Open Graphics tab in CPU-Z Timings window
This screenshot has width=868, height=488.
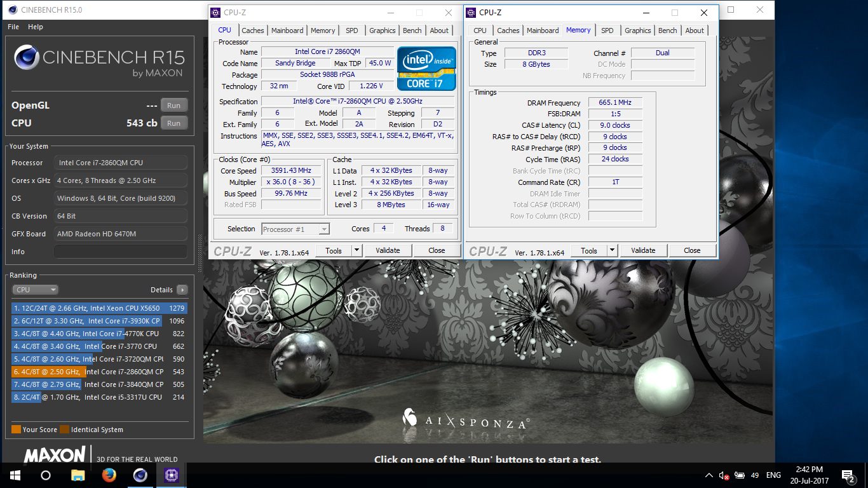(638, 30)
